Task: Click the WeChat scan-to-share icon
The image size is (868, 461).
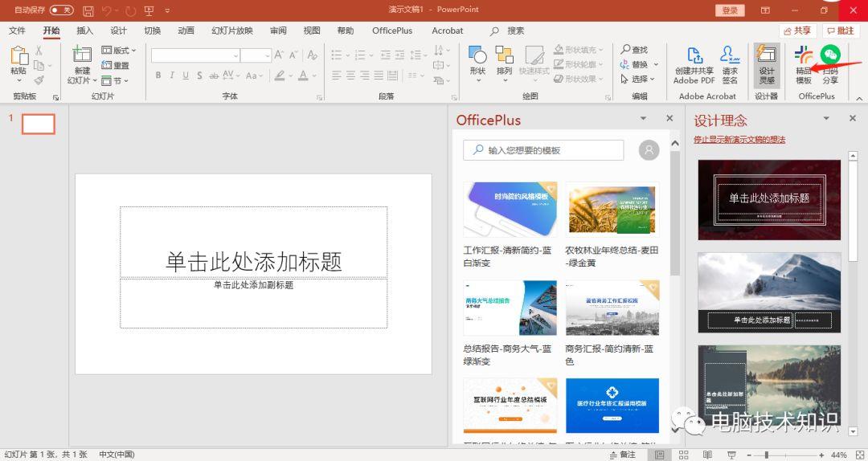Action: click(x=829, y=55)
